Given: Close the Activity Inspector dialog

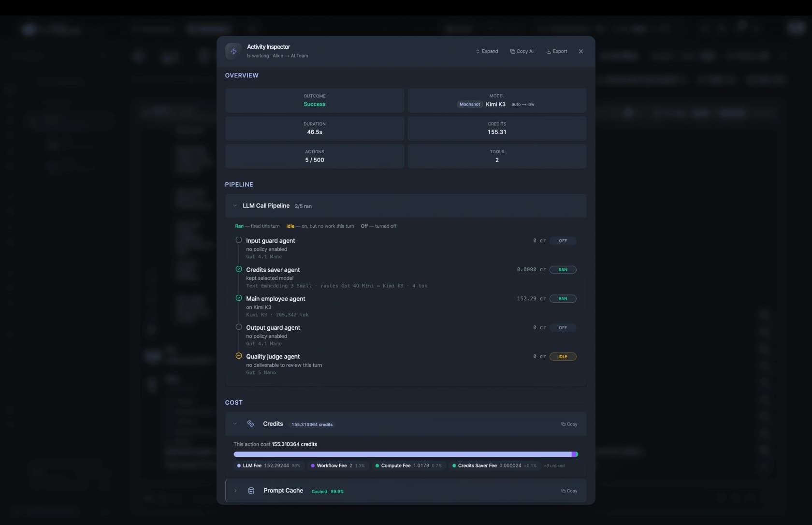Looking at the screenshot, I should point(581,51).
